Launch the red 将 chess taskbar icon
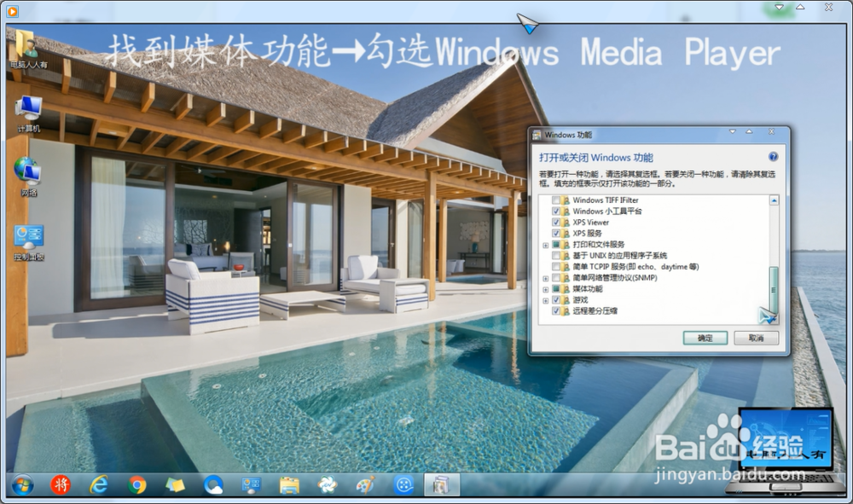 pyautogui.click(x=61, y=484)
